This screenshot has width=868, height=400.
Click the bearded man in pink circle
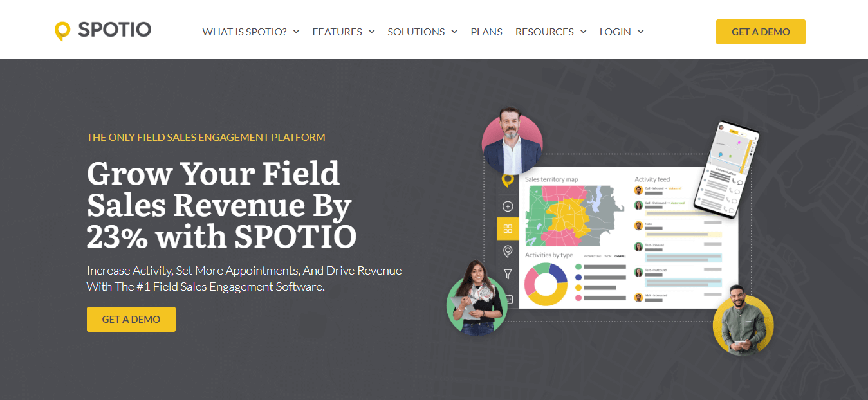coord(512,140)
